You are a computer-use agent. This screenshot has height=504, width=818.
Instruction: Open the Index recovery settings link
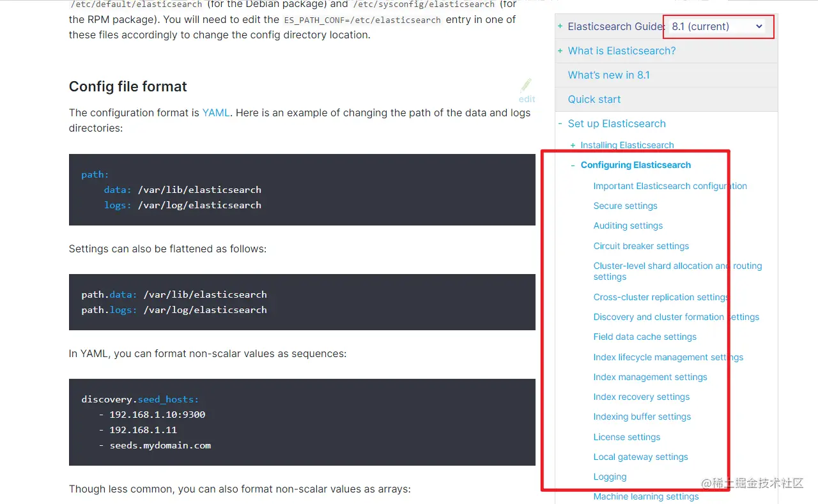pyautogui.click(x=641, y=397)
